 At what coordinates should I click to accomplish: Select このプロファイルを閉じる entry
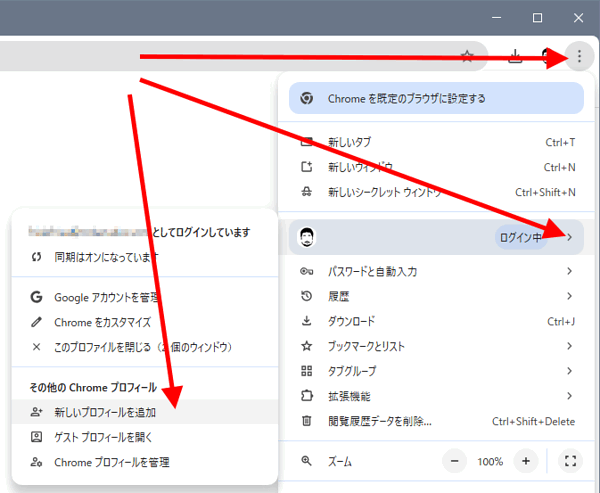[145, 347]
